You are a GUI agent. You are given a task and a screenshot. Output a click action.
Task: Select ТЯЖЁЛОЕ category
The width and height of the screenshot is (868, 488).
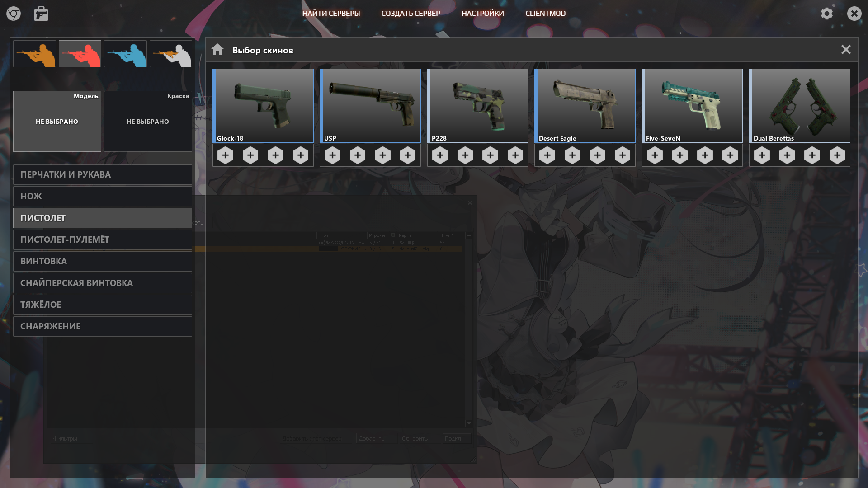point(103,305)
